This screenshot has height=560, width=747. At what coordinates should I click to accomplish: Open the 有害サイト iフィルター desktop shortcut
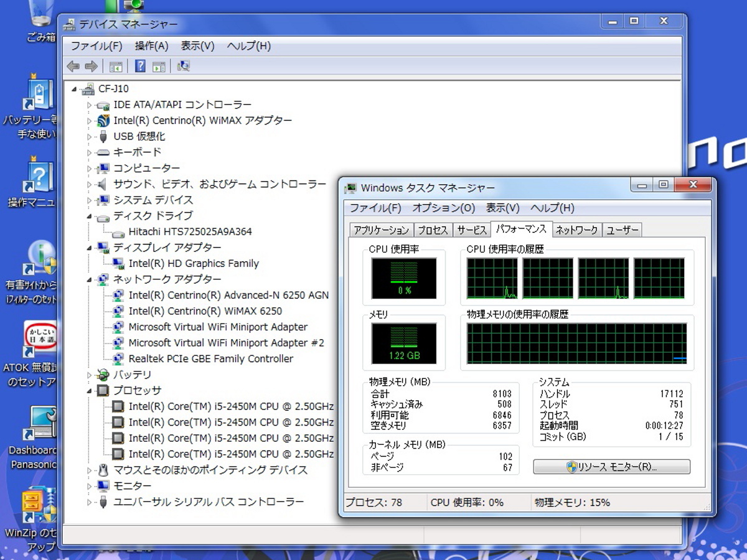click(31, 273)
